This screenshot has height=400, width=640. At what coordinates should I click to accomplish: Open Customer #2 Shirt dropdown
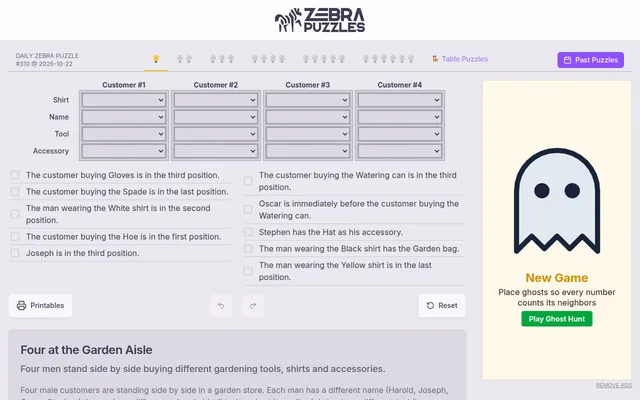pos(216,100)
